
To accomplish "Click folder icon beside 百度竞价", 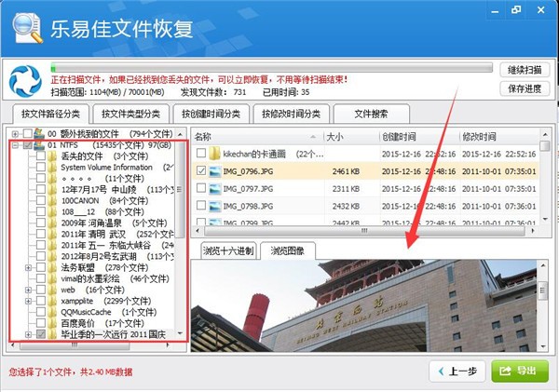I will pos(52,323).
